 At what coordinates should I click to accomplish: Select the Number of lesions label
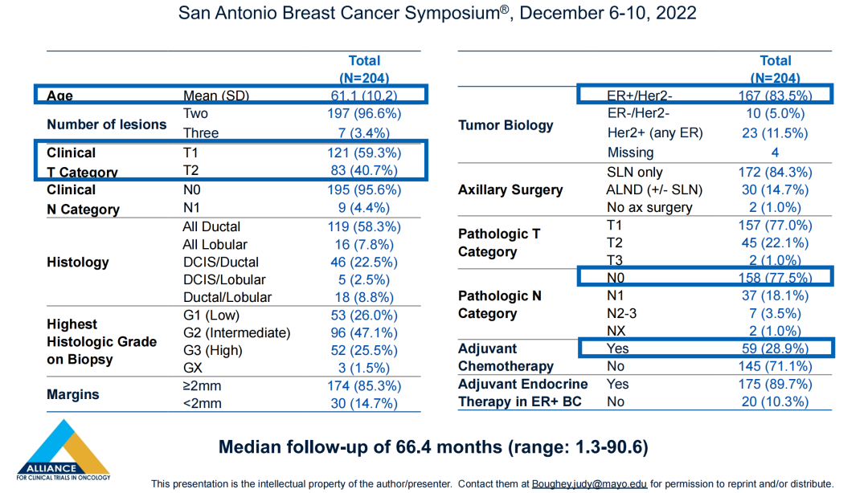(107, 124)
